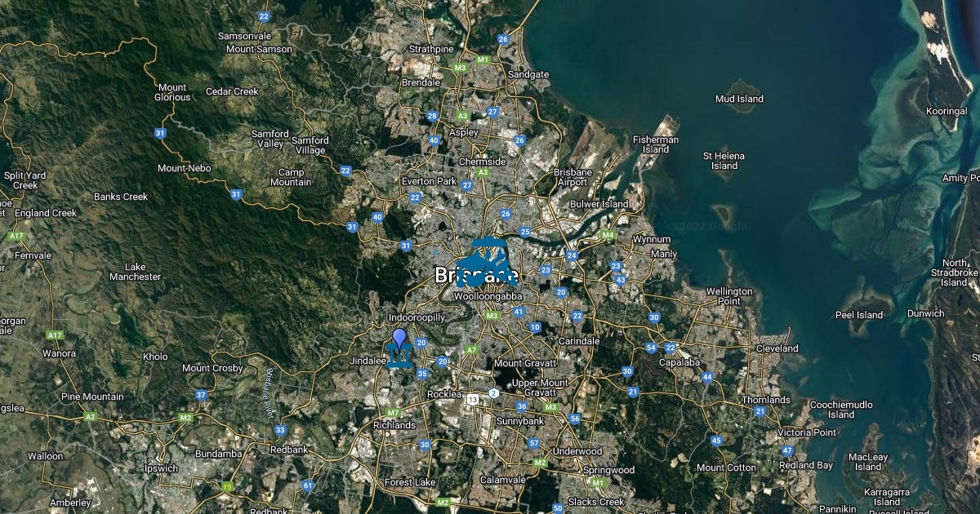Click the M7 motorway shield near Richlands

click(394, 413)
